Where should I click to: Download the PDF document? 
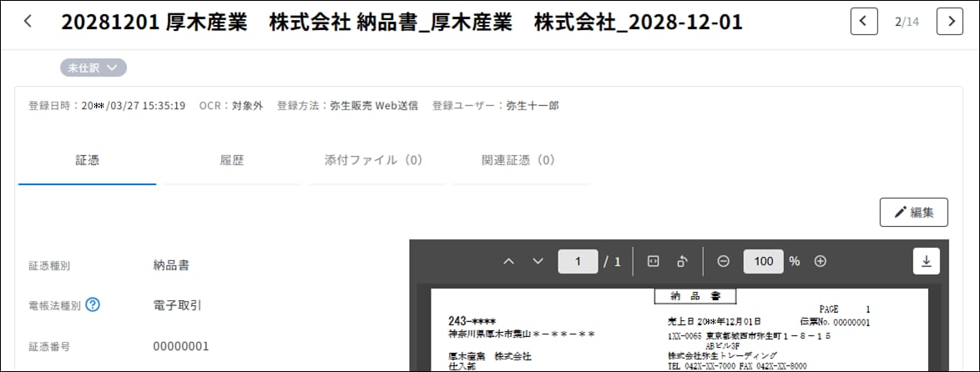click(927, 261)
